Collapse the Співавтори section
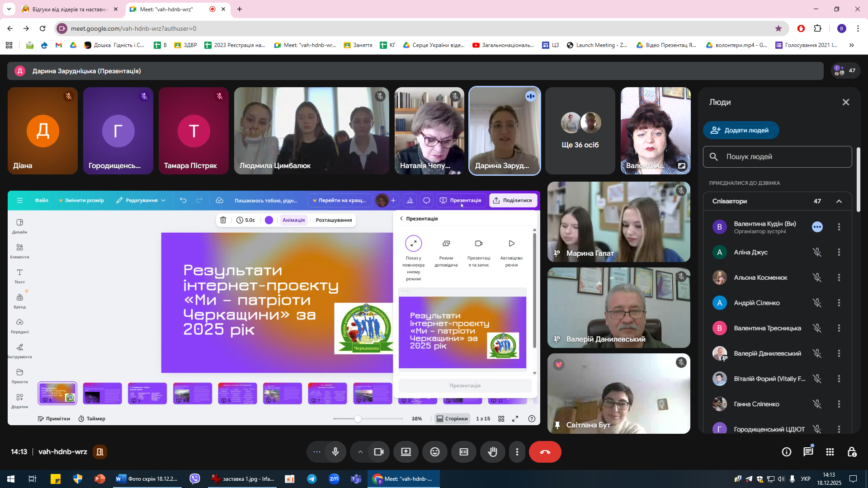Image resolution: width=868 pixels, height=488 pixels. (839, 201)
